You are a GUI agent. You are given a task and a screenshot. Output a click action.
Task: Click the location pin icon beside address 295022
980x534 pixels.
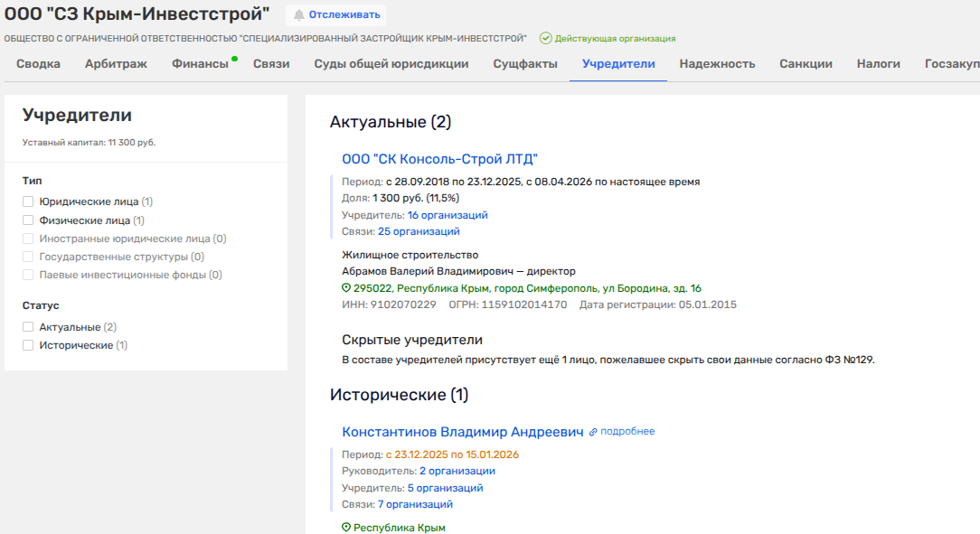(346, 288)
